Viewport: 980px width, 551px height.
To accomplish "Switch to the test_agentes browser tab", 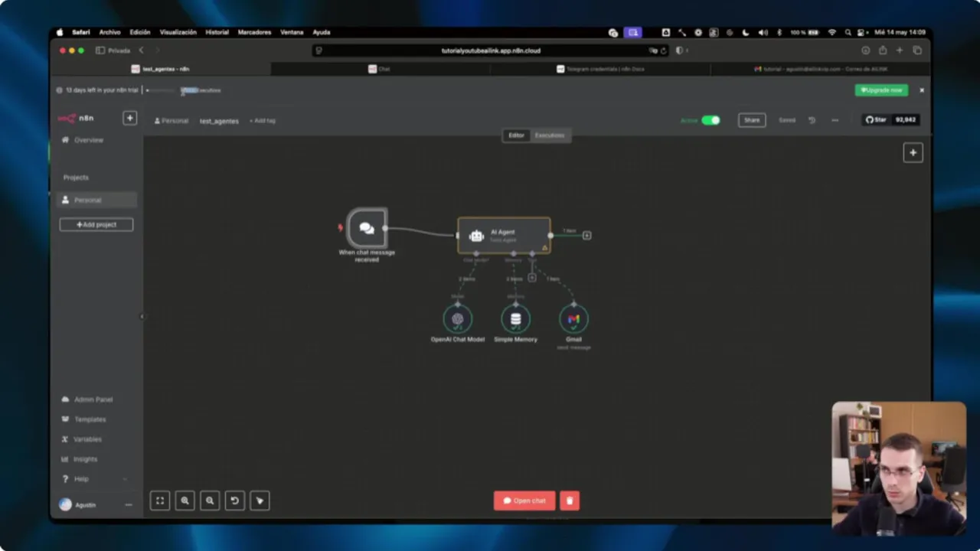I will tap(161, 69).
